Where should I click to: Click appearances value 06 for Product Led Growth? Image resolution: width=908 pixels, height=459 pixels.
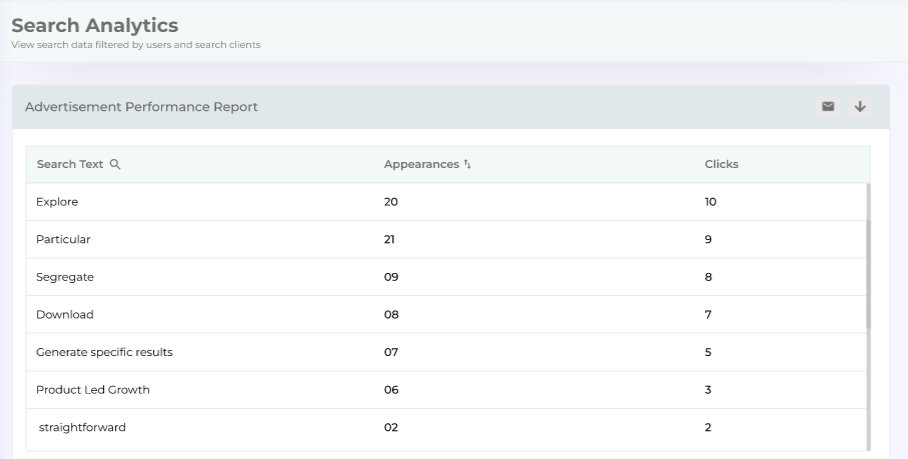391,390
